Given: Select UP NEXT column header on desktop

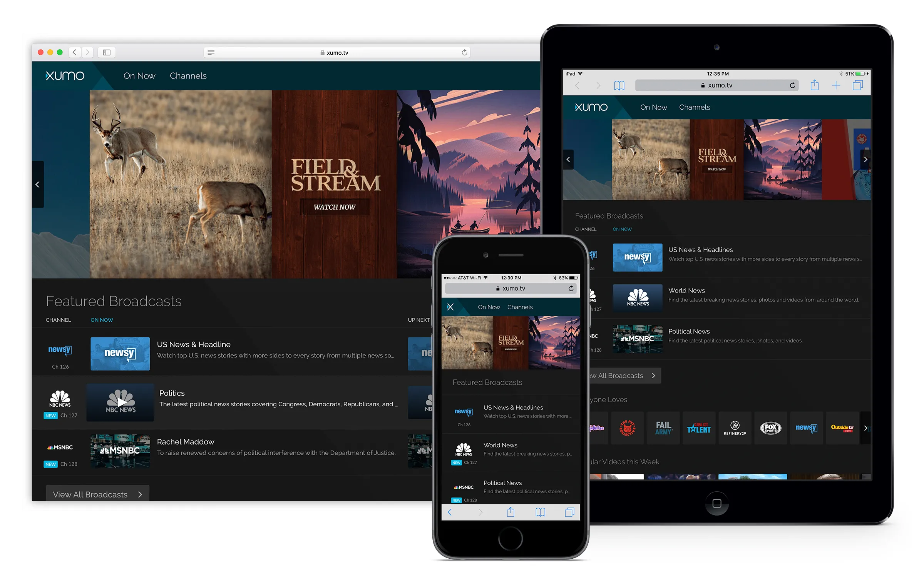Looking at the screenshot, I should pyautogui.click(x=419, y=320).
